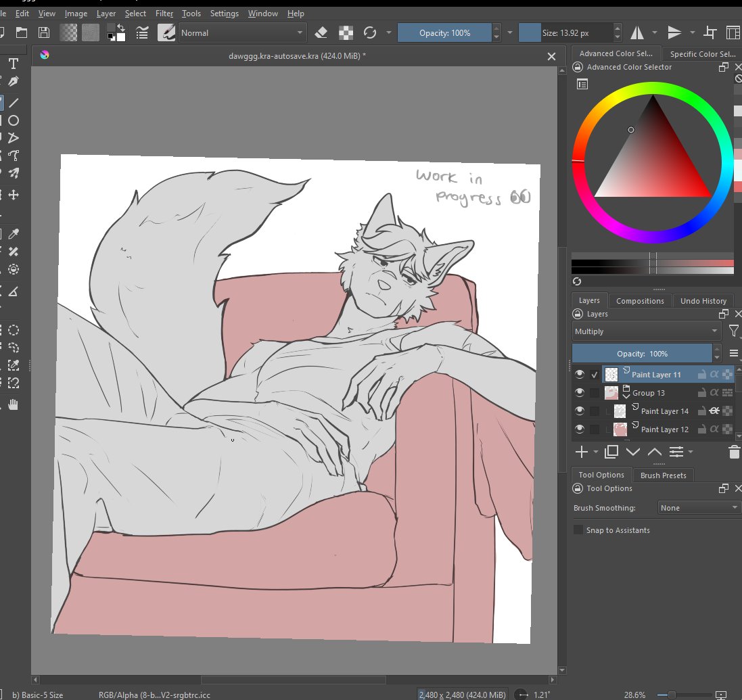This screenshot has width=742, height=700.
Task: Delete the layer with trash icon
Action: click(x=734, y=452)
